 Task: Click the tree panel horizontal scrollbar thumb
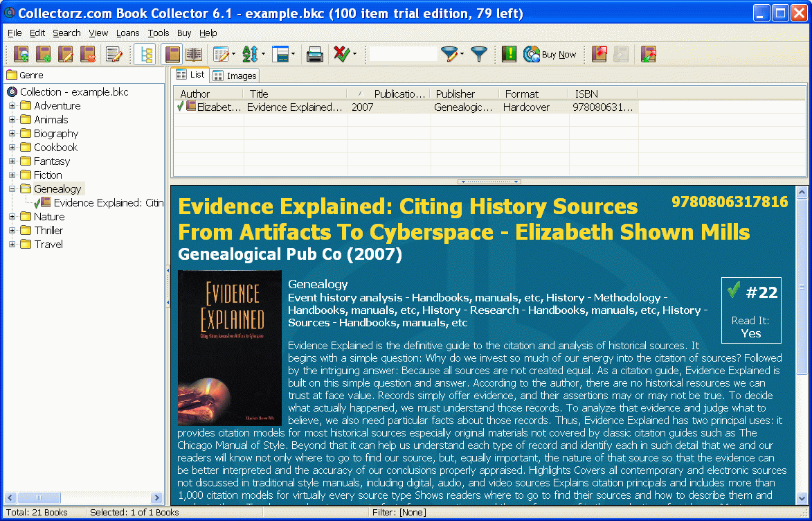[x=38, y=497]
